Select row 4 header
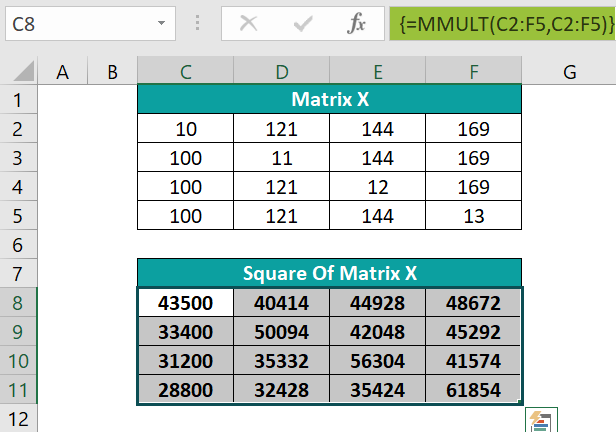The image size is (616, 432). pos(18,187)
